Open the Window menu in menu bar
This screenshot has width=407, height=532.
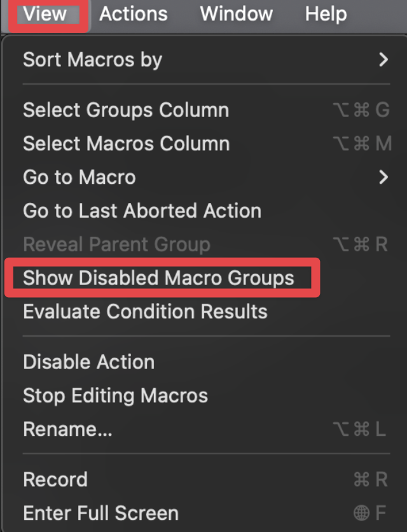click(236, 14)
